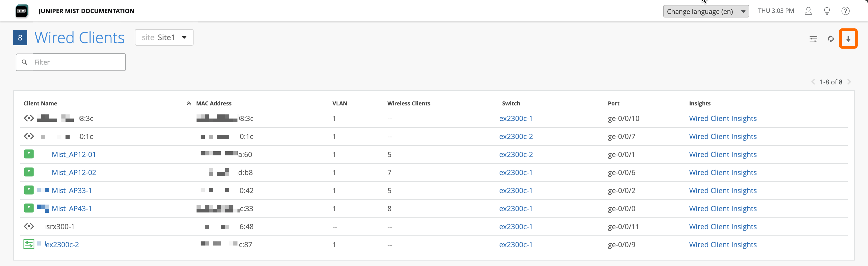868x266 pixels.
Task: Click green AP icon beside Mist_AP12-01
Action: pos(29,154)
